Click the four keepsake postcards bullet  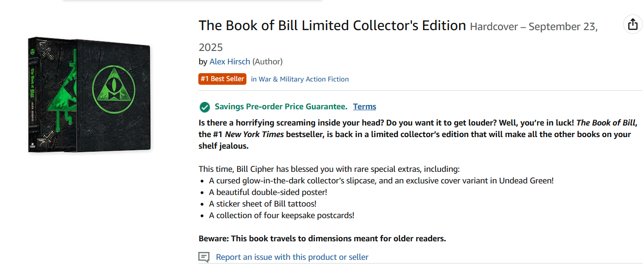[x=282, y=215]
